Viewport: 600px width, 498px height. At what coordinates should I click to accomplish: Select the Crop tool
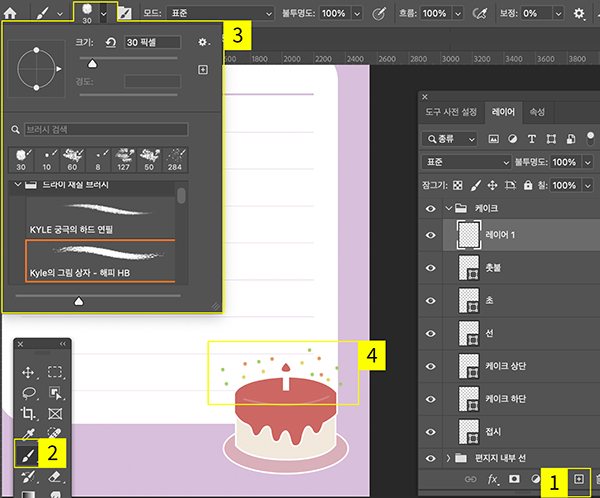pos(28,412)
